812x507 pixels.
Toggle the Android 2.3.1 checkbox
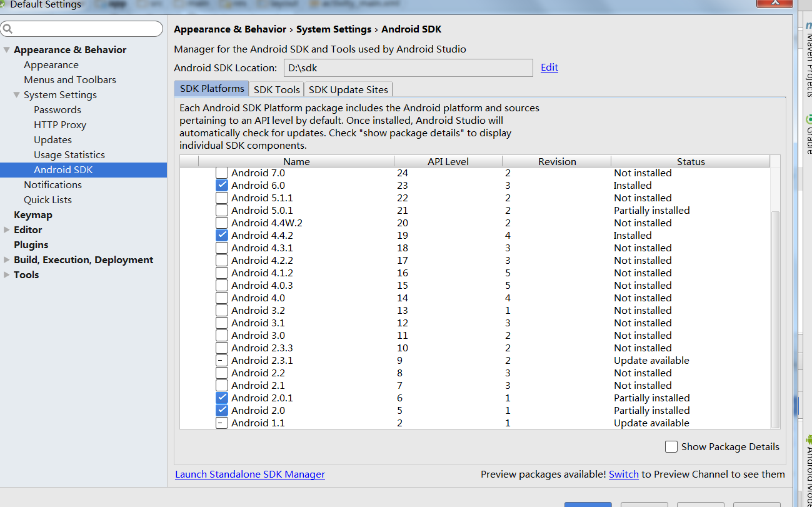point(222,361)
